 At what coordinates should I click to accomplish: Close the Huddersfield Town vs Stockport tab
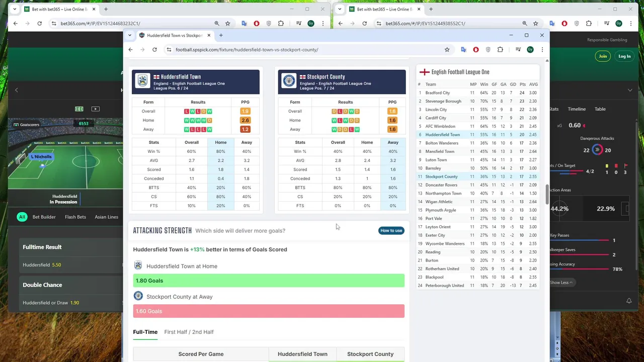209,35
